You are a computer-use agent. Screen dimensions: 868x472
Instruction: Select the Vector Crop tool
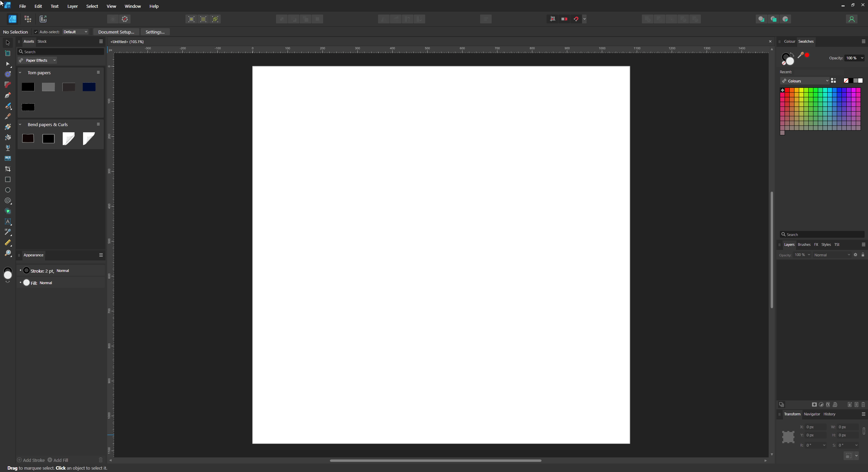coord(8,169)
